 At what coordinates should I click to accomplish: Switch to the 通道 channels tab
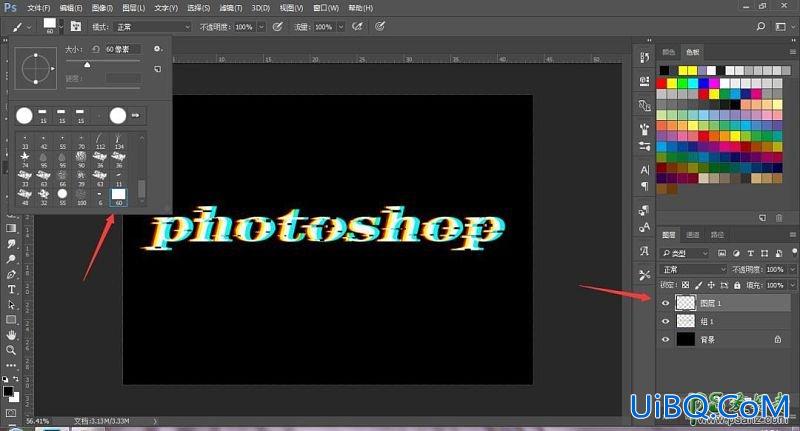[693, 235]
